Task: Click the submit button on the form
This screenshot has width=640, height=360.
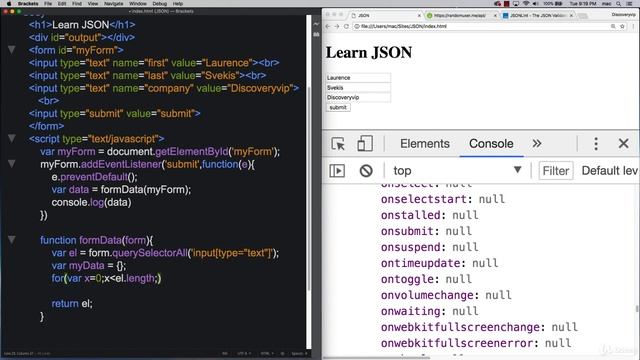Action: coord(338,107)
